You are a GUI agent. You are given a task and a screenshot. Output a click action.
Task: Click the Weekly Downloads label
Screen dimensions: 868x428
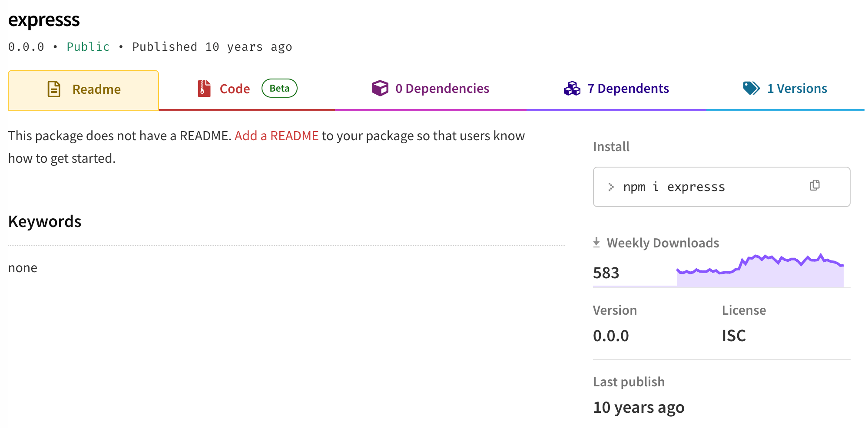click(663, 243)
